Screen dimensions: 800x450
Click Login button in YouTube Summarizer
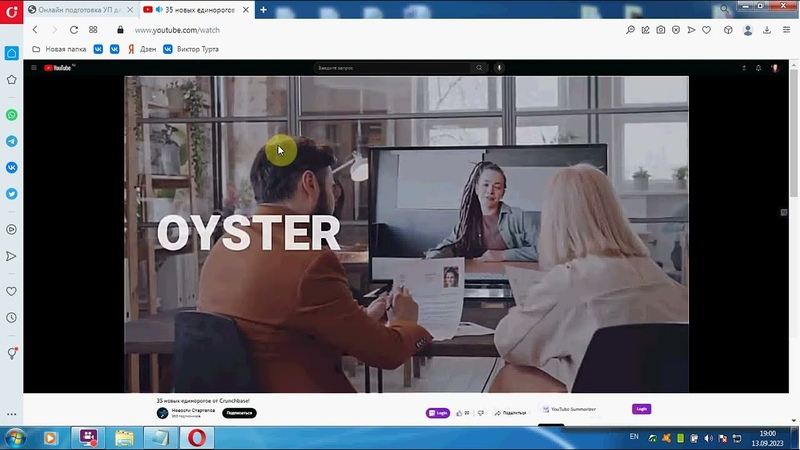point(641,409)
